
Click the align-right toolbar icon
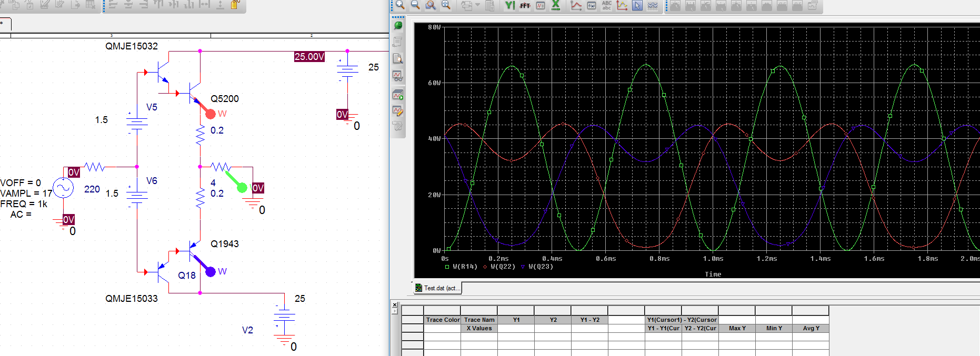tap(144, 4)
